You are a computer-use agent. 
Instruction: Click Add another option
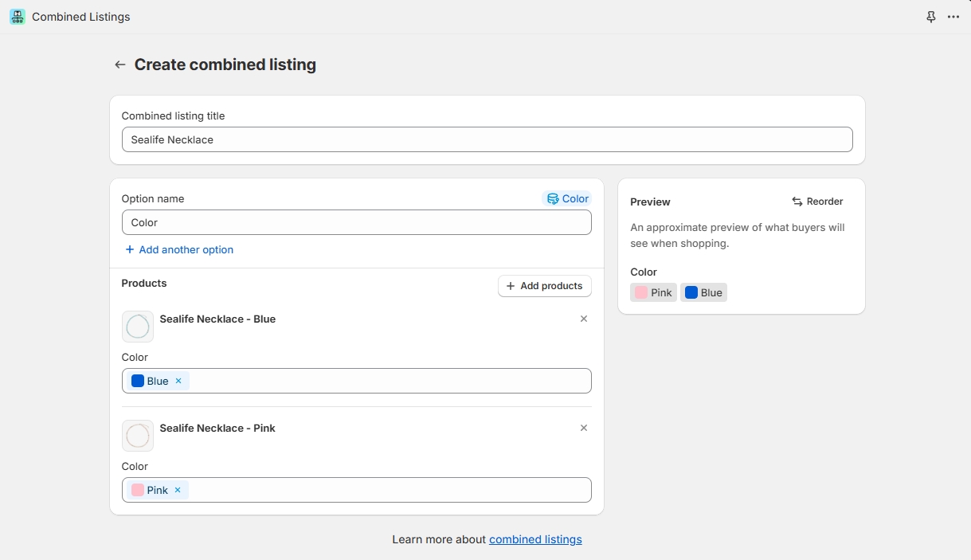(x=179, y=249)
